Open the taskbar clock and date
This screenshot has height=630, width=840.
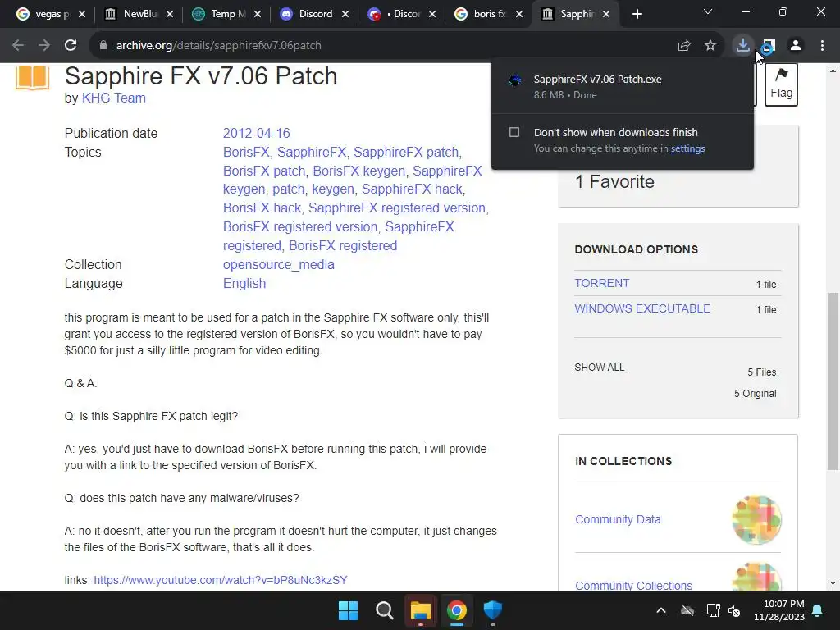tap(779, 610)
